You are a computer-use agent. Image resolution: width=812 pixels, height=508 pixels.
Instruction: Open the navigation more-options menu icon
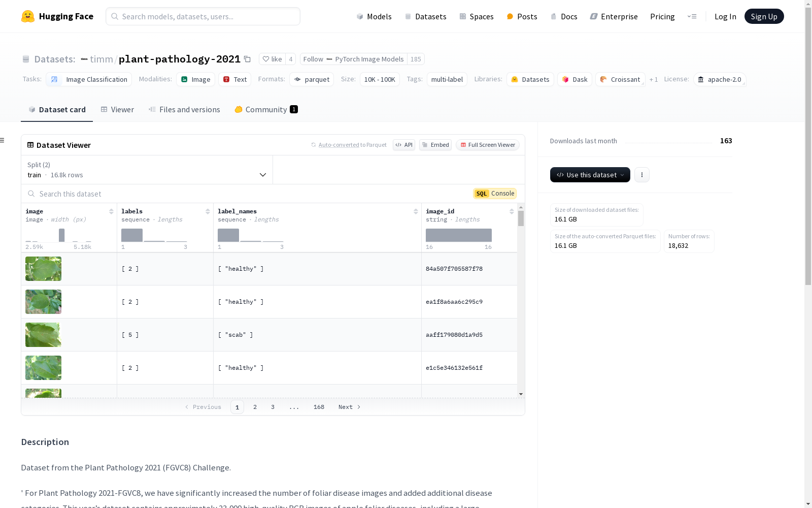pos(692,16)
